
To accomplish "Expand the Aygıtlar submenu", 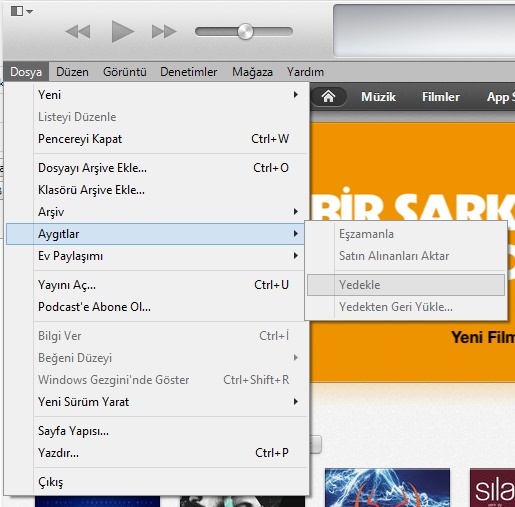I will (155, 234).
